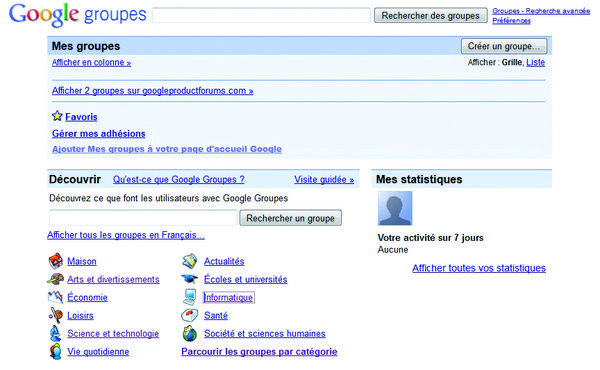The height and width of the screenshot is (370, 600).
Task: Open Vie quotidienne category link
Action: tap(98, 352)
